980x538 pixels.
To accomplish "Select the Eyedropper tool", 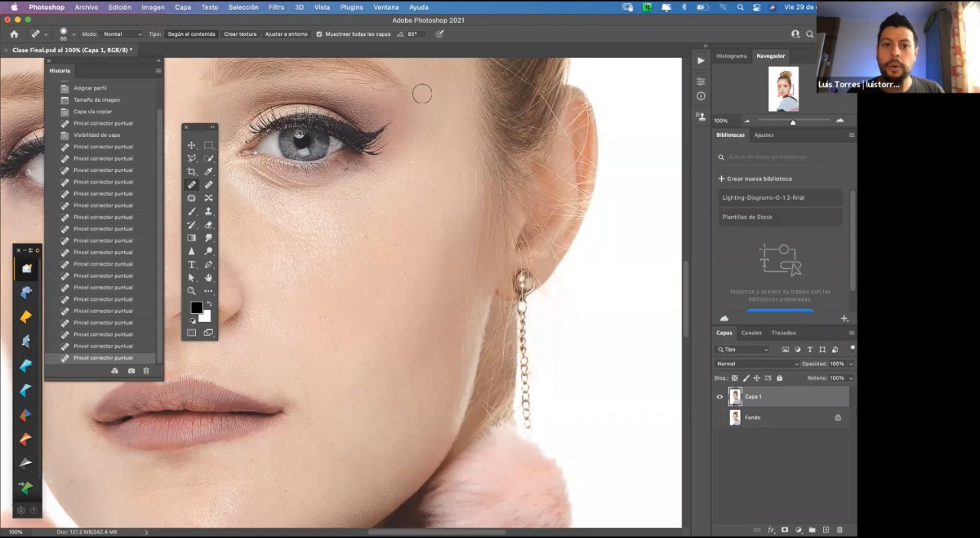I will (208, 171).
